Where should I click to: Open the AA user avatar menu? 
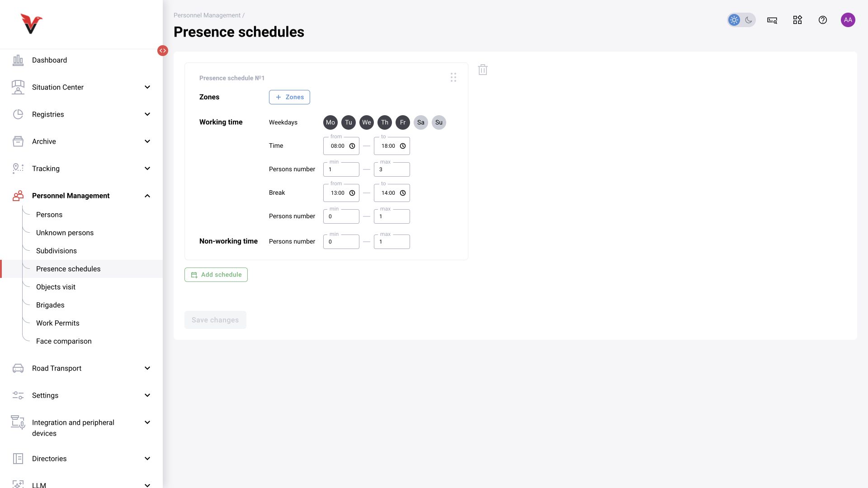point(848,20)
